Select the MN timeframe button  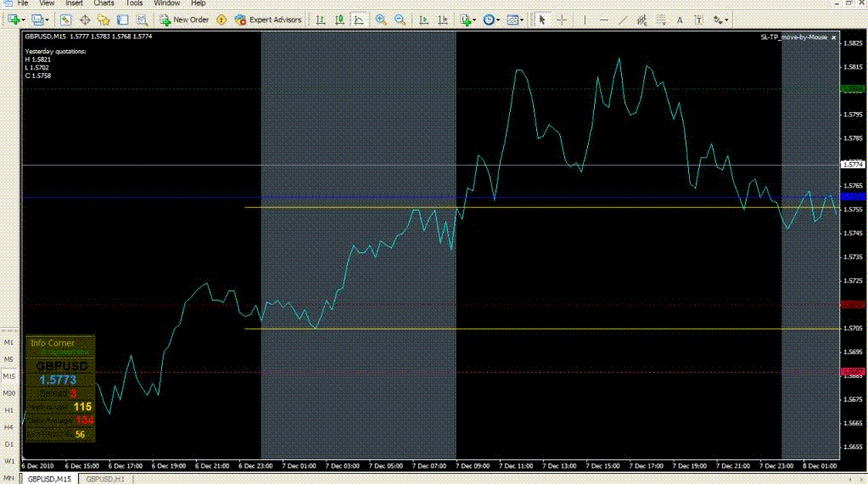point(8,478)
